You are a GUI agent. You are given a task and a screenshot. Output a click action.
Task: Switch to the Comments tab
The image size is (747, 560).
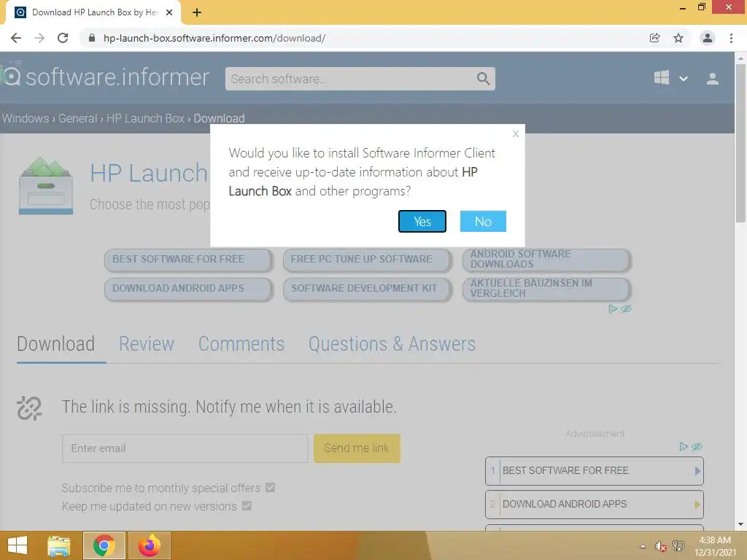[x=241, y=344]
